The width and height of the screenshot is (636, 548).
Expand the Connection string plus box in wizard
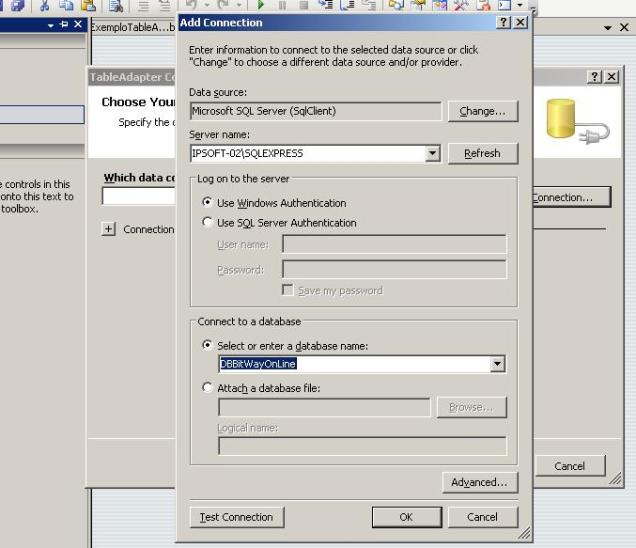click(x=108, y=229)
